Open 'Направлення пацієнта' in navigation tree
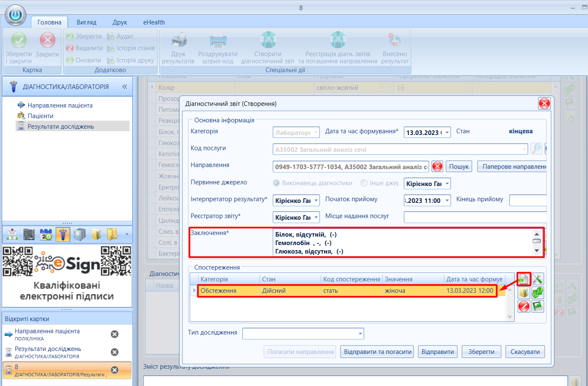588x386 pixels. [60, 105]
